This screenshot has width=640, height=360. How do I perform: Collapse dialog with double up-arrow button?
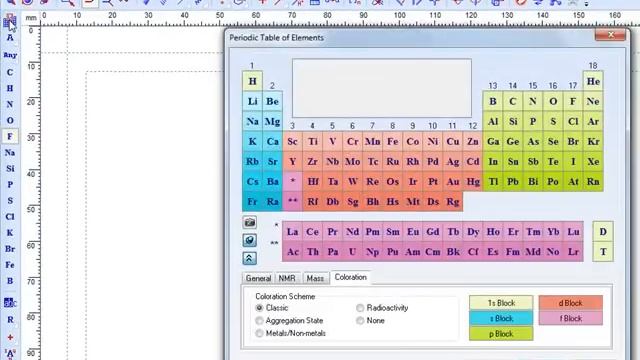(250, 258)
